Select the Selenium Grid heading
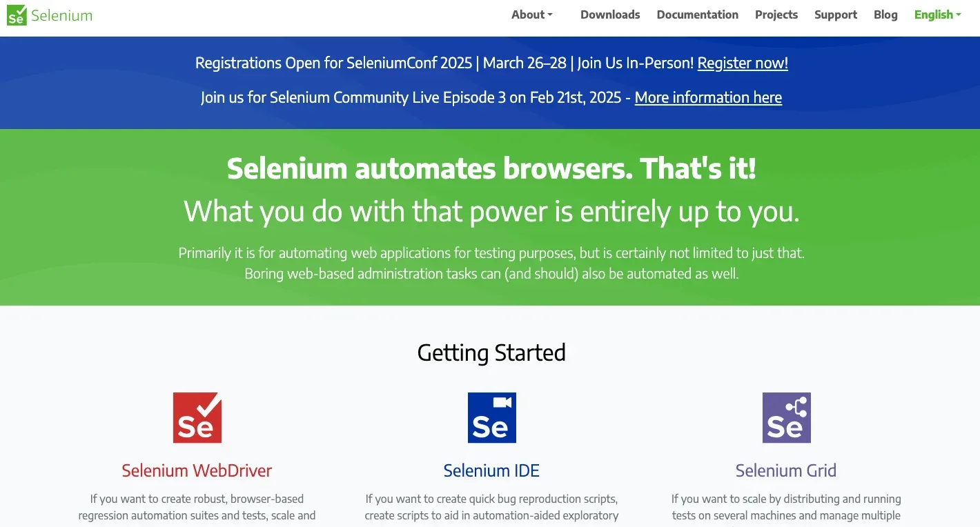980x527 pixels. (785, 470)
